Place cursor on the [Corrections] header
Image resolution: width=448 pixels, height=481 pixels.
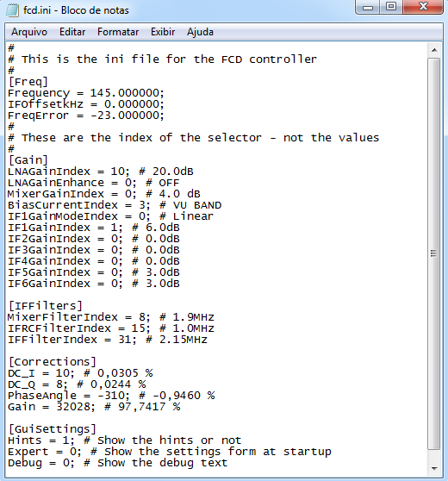[x=53, y=362]
